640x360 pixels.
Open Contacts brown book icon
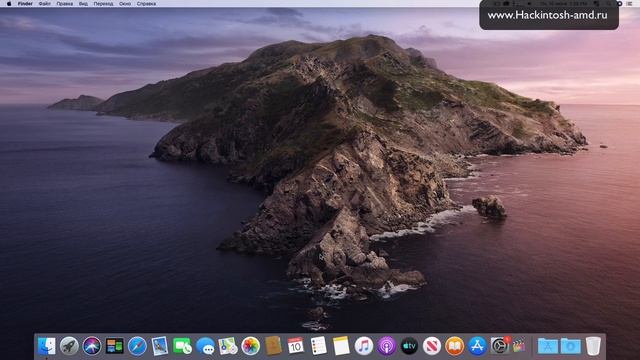(x=273, y=346)
